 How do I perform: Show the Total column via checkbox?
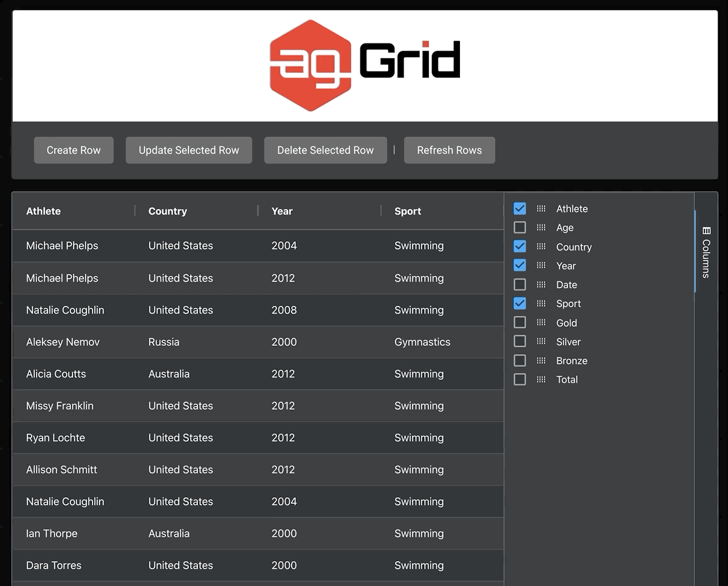coord(520,379)
